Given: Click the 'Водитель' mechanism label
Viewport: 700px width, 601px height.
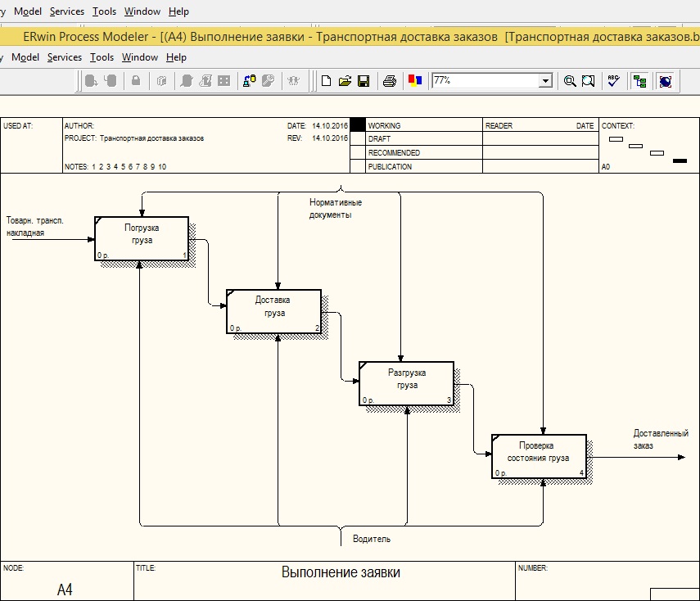Looking at the screenshot, I should 372,539.
